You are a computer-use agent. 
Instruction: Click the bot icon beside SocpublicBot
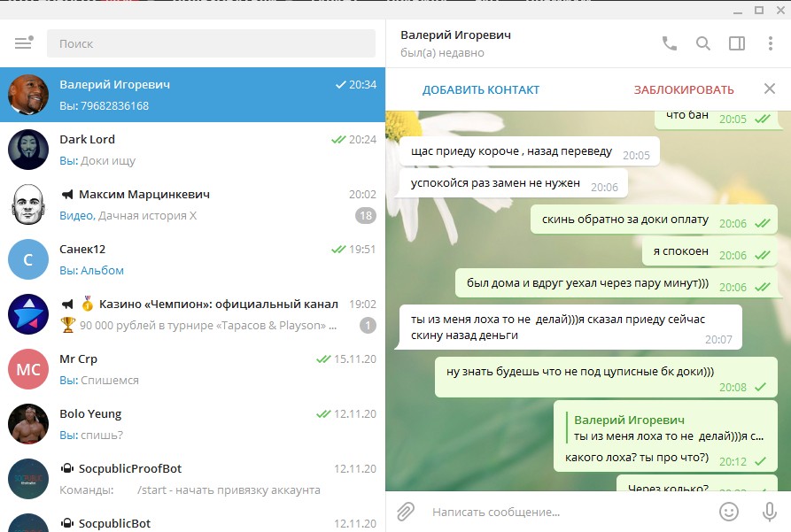[67, 523]
